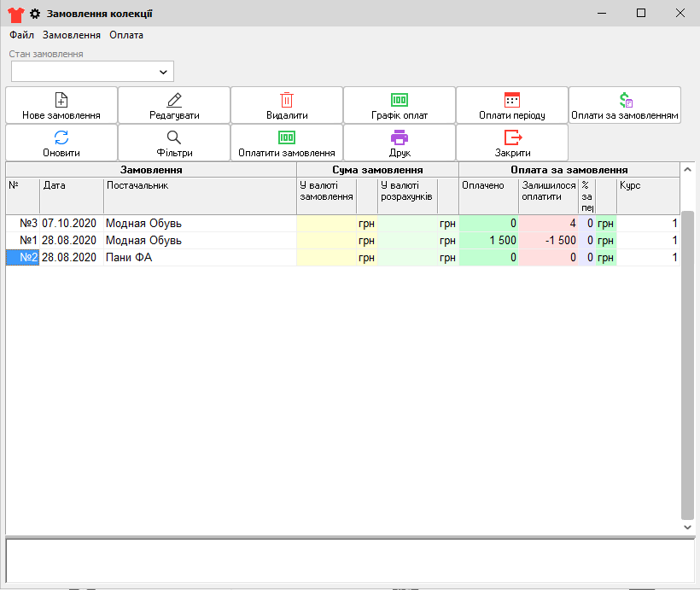The width and height of the screenshot is (700, 590).
Task: Click the Pay Order (Оплатити замовлення) icon
Action: 287,137
